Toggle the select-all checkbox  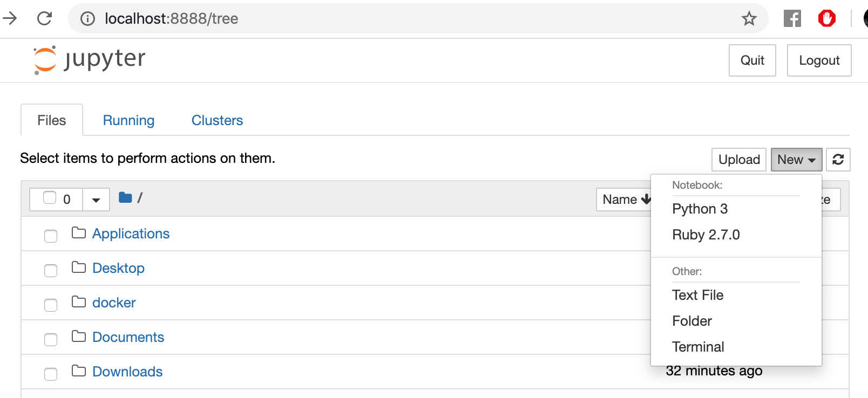(50, 198)
